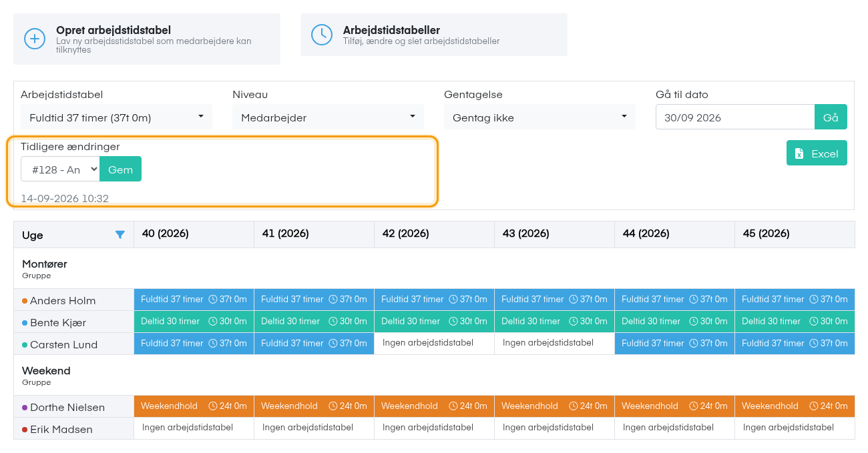868x453 pixels.
Task: Open the Opret arbejdstidstabel card
Action: tap(147, 39)
